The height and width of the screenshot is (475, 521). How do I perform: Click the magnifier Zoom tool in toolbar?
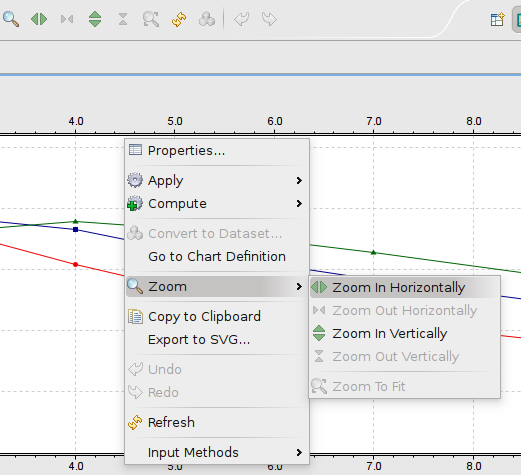click(x=11, y=19)
